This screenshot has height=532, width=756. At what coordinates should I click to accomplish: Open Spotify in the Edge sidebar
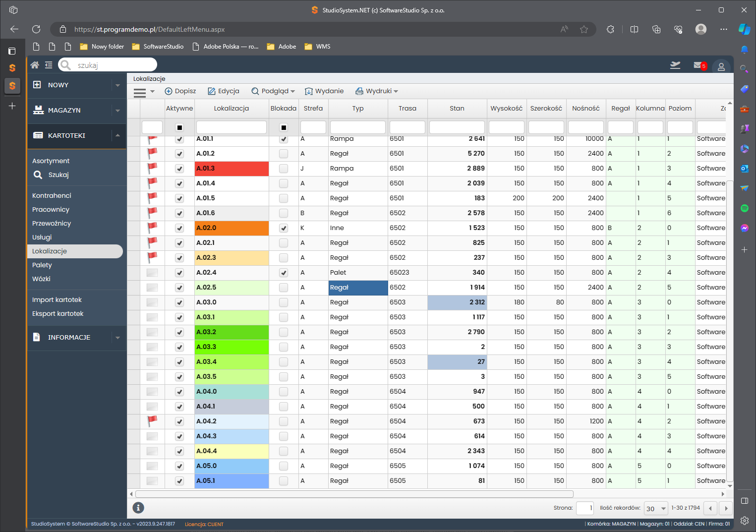coord(744,208)
